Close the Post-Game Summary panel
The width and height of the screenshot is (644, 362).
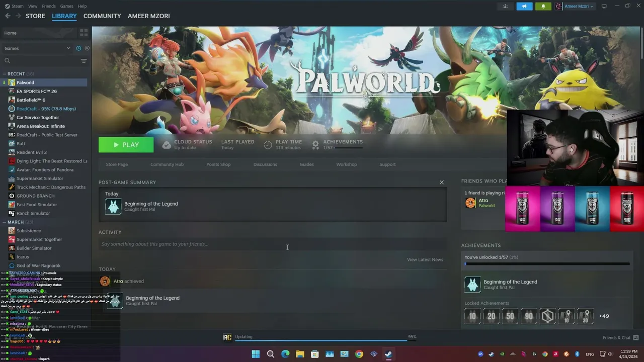(x=442, y=182)
